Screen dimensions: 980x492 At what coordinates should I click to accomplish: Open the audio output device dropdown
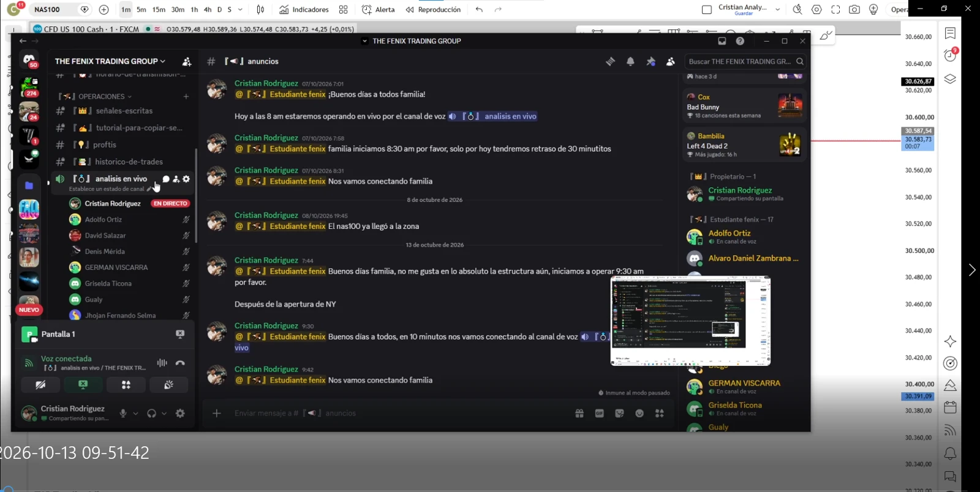click(164, 413)
